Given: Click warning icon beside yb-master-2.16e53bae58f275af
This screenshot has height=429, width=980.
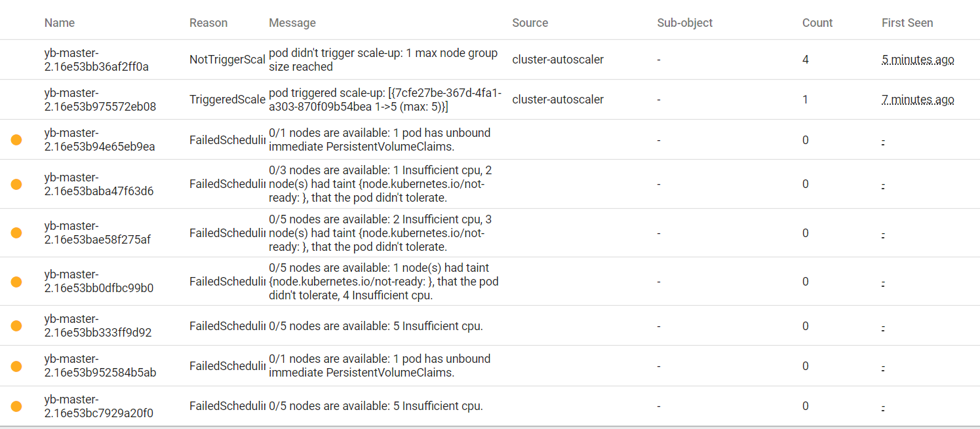Looking at the screenshot, I should [16, 233].
